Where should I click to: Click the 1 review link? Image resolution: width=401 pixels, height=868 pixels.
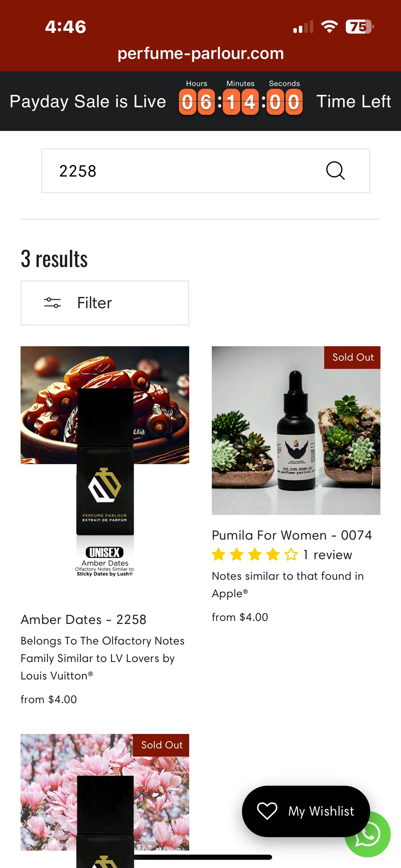(328, 555)
